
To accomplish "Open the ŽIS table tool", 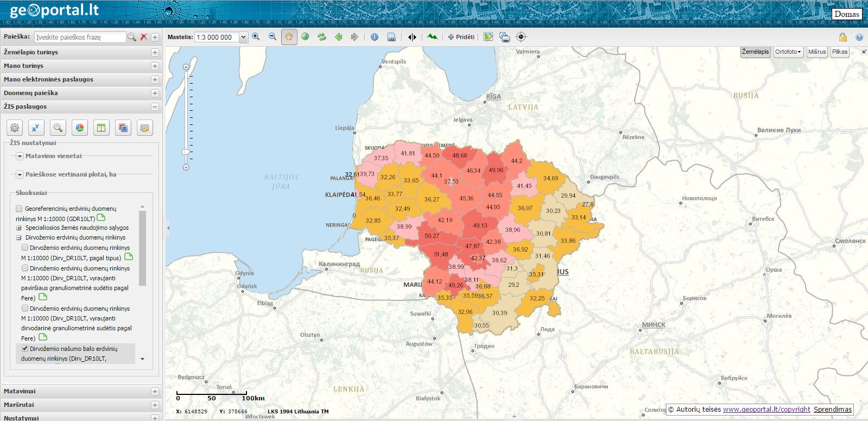I will [x=102, y=128].
